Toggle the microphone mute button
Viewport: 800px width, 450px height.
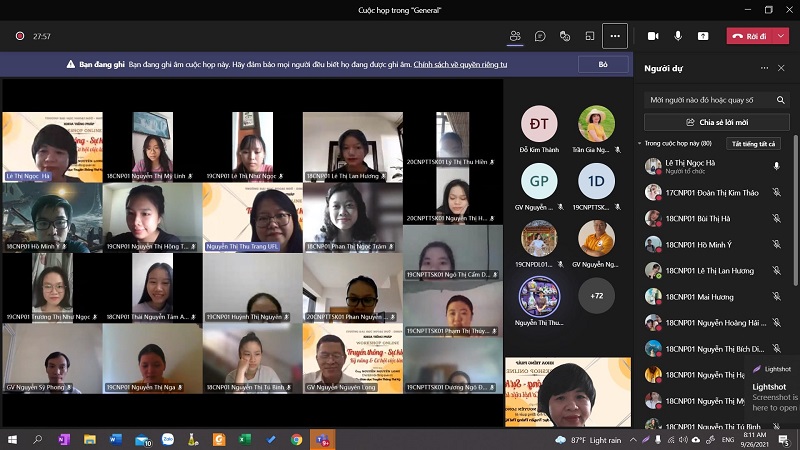coord(678,36)
